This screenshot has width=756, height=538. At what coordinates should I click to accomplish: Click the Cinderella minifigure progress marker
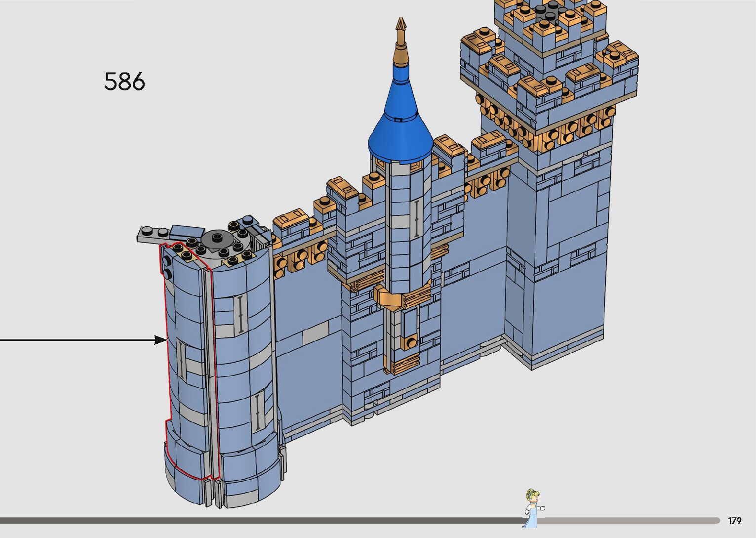tap(533, 507)
